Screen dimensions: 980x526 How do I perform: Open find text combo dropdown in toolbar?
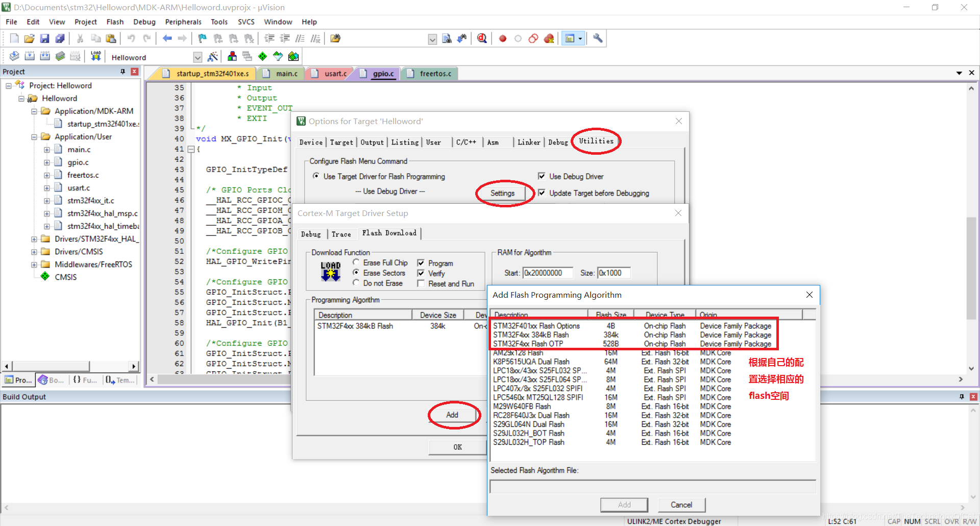[432, 39]
